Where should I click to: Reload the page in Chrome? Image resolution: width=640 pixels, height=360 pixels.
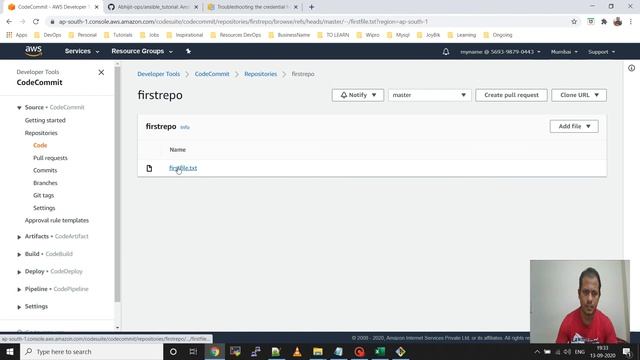[x=36, y=22]
